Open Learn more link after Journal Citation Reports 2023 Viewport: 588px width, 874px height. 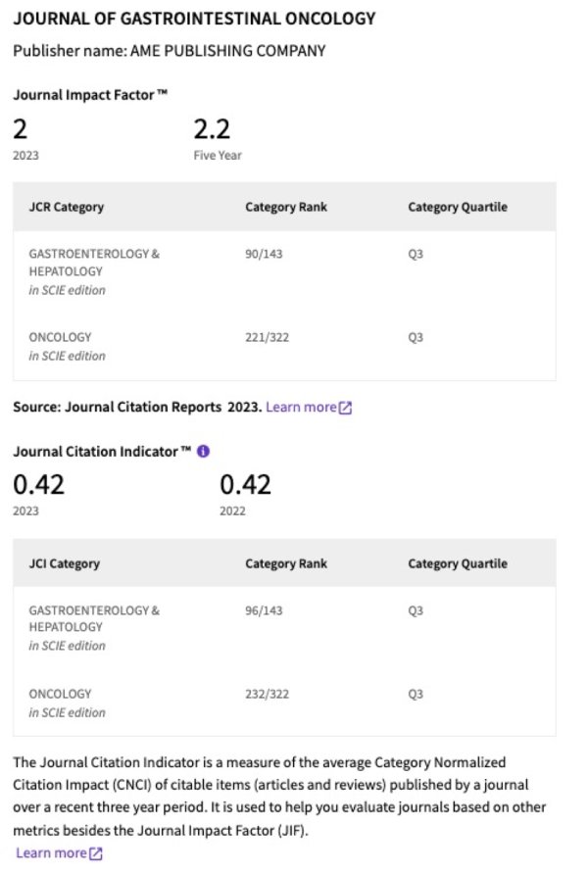point(300,407)
